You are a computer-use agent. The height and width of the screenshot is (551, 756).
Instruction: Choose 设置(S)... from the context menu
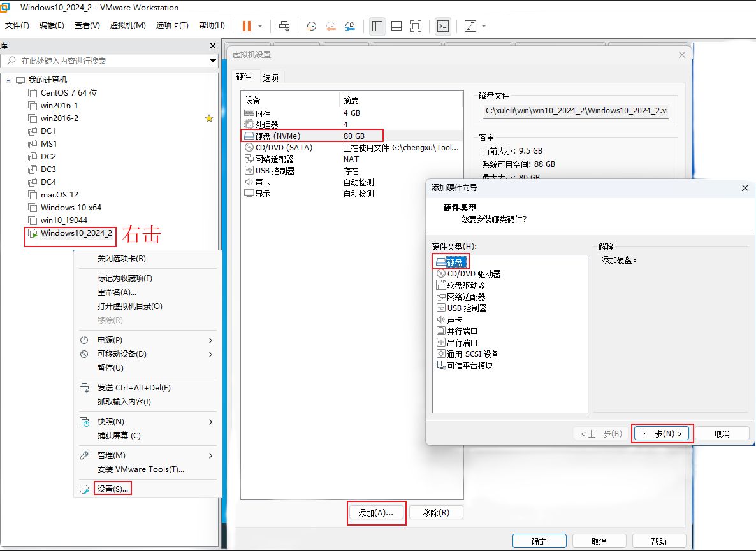[113, 489]
